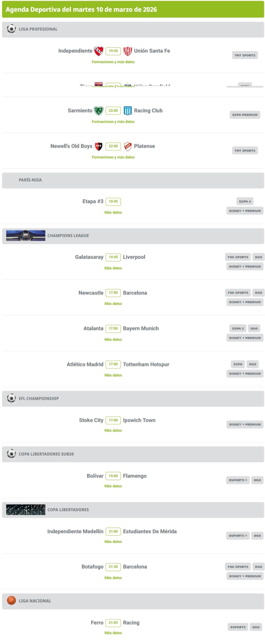
Task: Open Más datos for Ferro vs Racing
Action: [x=113, y=633]
